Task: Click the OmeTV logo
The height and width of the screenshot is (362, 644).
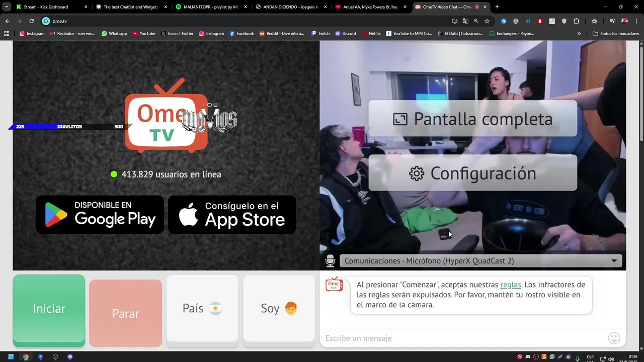Action: (166, 116)
